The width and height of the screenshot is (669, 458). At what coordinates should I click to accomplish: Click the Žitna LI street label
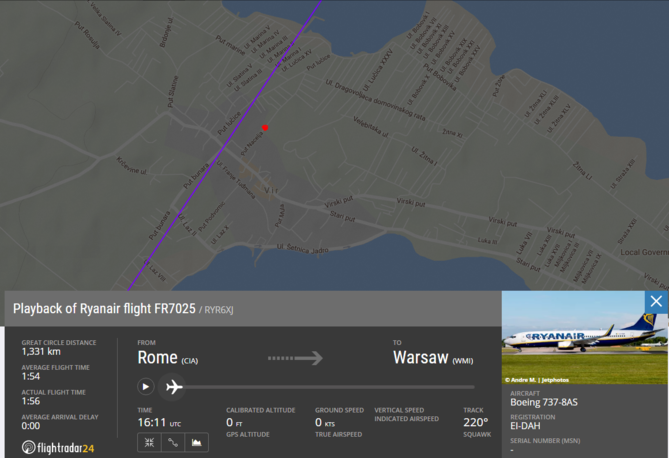click(582, 171)
